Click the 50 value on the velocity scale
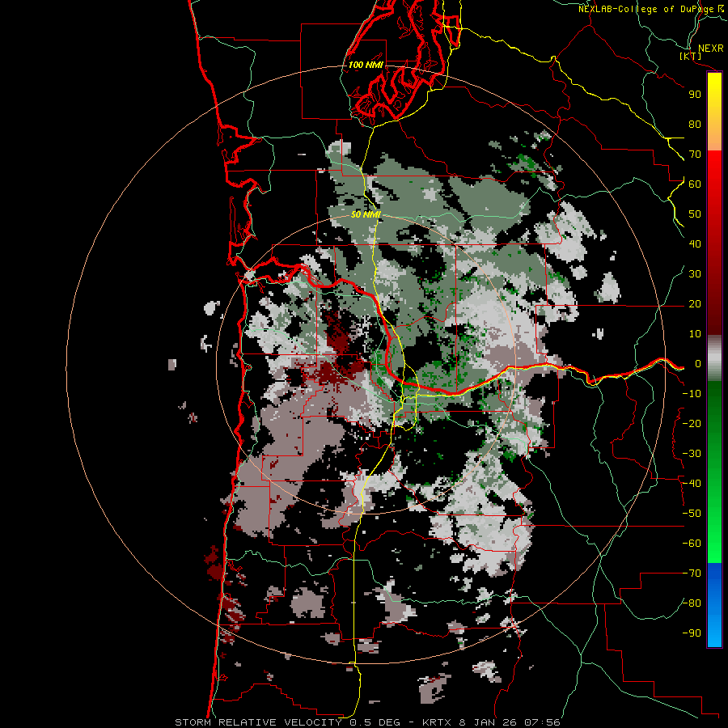 point(695,214)
